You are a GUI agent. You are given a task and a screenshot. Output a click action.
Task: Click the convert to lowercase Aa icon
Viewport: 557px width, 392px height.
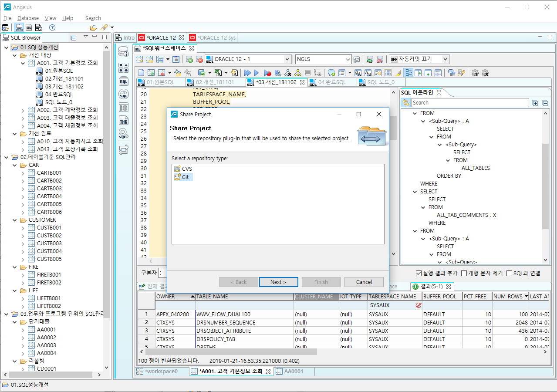(x=368, y=73)
